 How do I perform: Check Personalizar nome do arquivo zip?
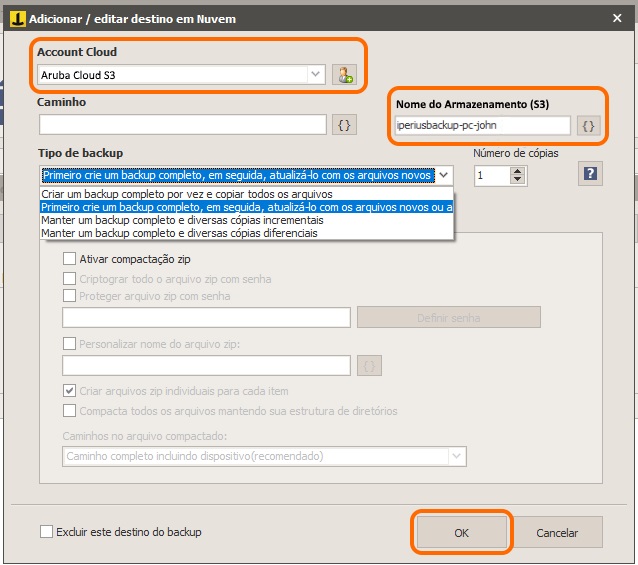coord(70,344)
